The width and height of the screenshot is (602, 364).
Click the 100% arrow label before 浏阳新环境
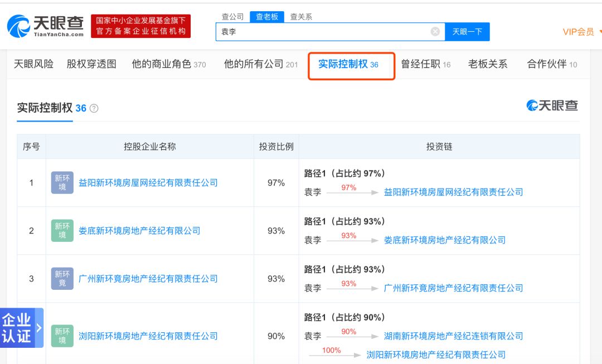click(x=331, y=350)
